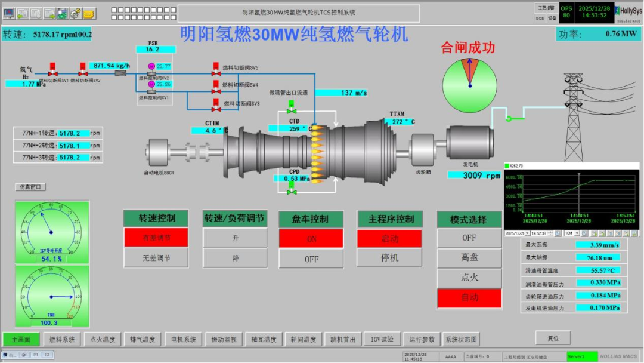This screenshot has width=644, height=363.
Task: Switch turning gear control to OFF
Action: [x=311, y=259]
